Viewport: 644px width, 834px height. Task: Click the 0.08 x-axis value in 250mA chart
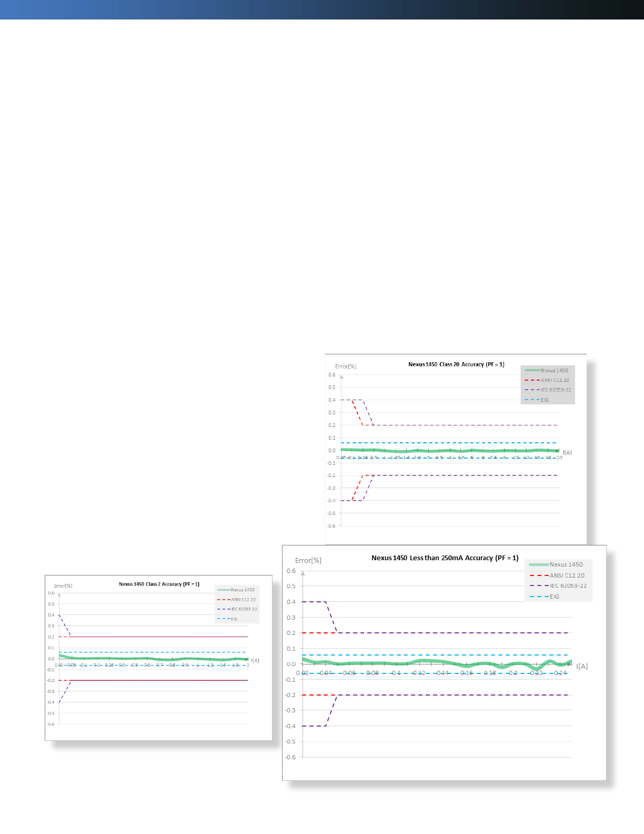tap(373, 673)
